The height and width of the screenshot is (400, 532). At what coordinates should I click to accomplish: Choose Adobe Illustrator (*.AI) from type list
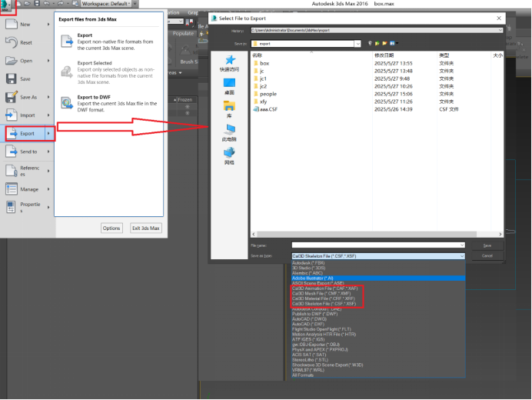pos(378,278)
